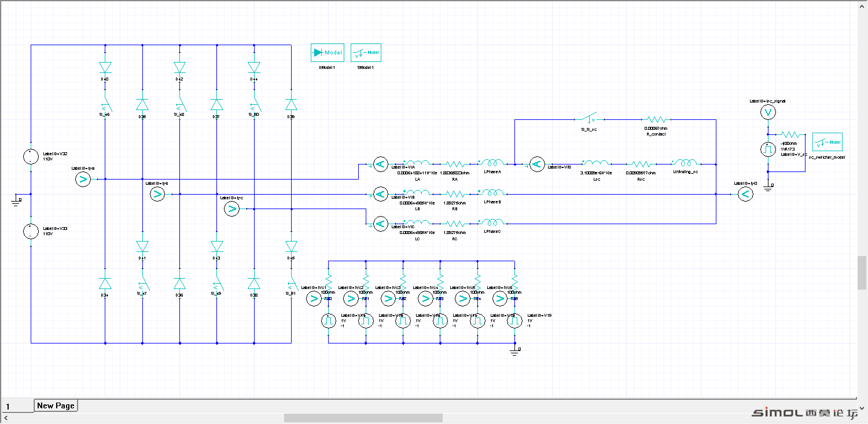
Task: Select the R_contact resistor
Action: pos(656,120)
